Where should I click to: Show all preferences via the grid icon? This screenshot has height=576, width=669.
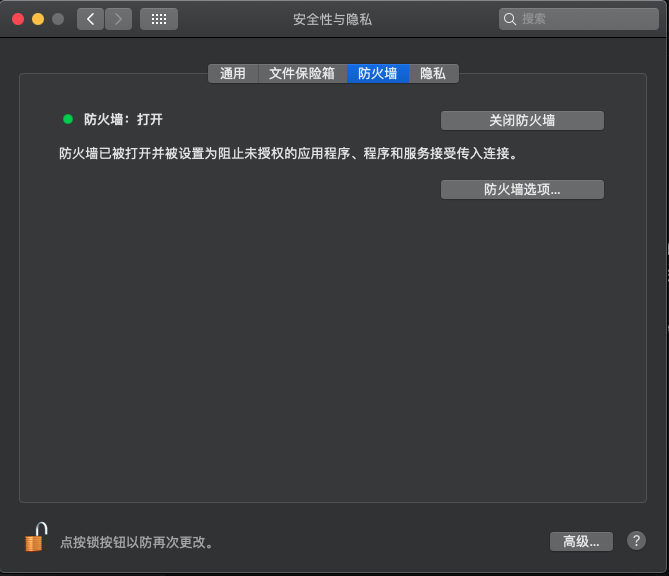(159, 19)
